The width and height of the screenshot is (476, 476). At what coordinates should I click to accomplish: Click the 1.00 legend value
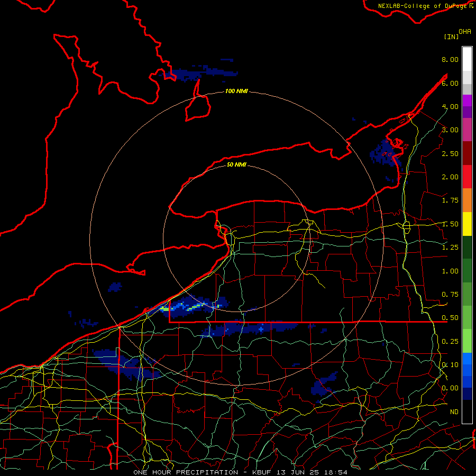click(x=450, y=271)
